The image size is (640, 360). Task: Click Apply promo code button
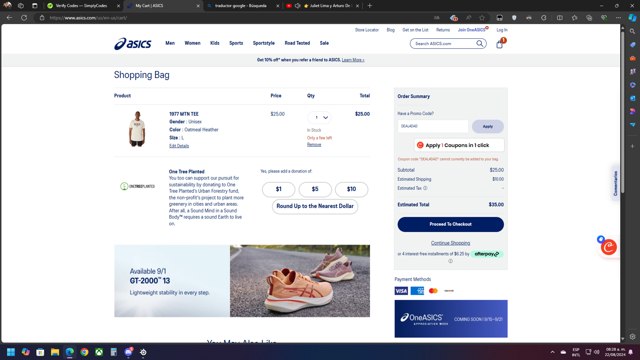pyautogui.click(x=488, y=127)
